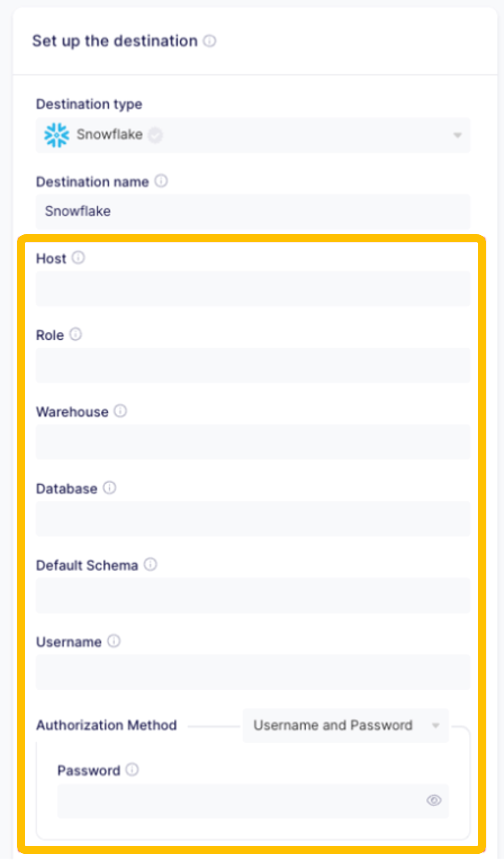Click the Password input field
Viewport: 504px width, 860px height.
240,801
